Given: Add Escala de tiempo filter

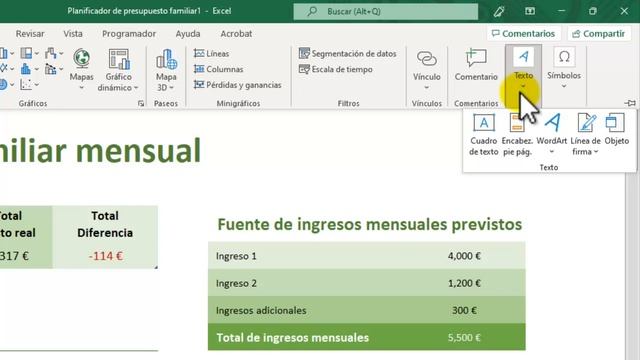Looking at the screenshot, I should tap(336, 69).
